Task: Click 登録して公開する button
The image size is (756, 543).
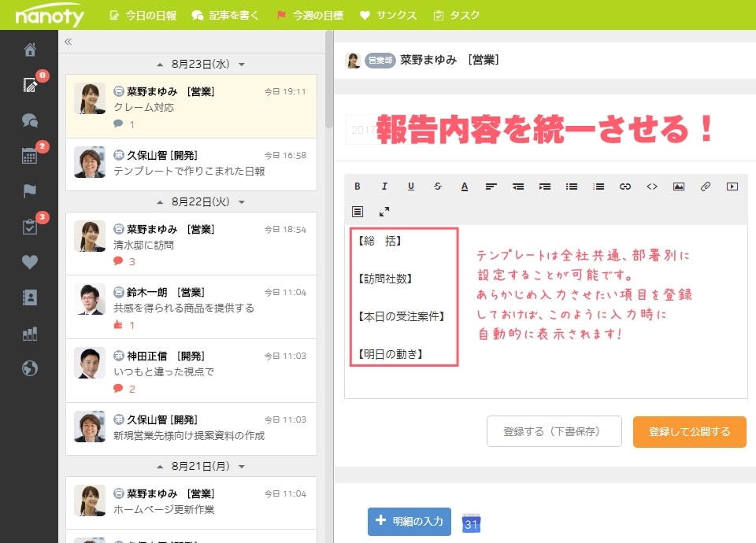Action: point(690,432)
